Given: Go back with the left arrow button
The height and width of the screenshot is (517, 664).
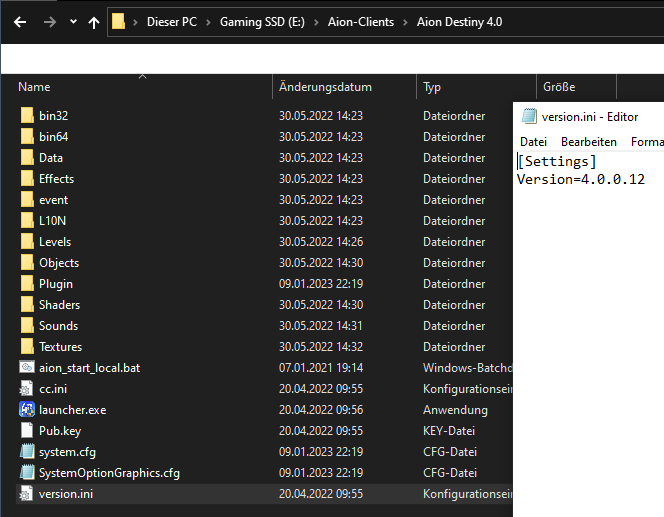Looking at the screenshot, I should (x=20, y=22).
